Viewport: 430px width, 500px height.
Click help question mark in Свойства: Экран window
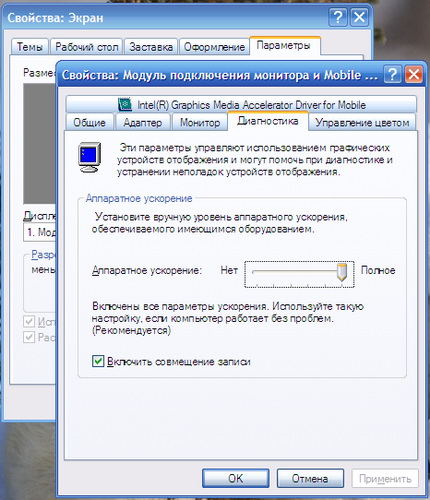(x=338, y=17)
